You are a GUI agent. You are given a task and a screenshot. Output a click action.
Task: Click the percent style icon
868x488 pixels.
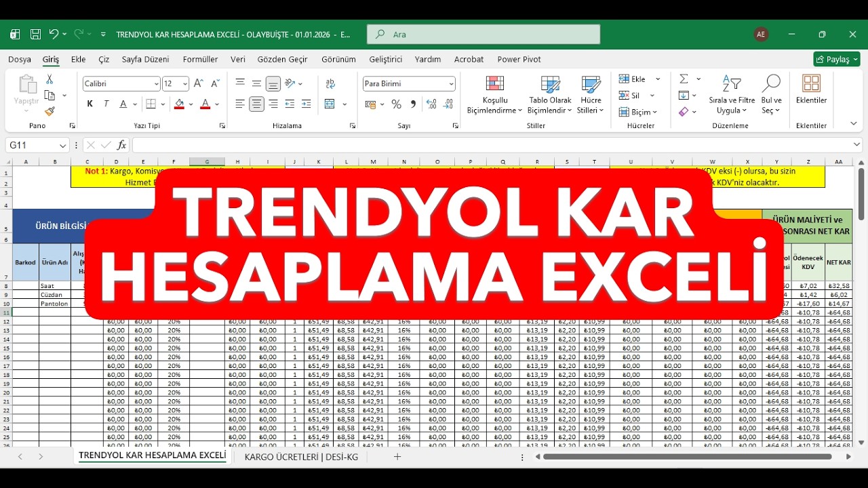click(396, 104)
